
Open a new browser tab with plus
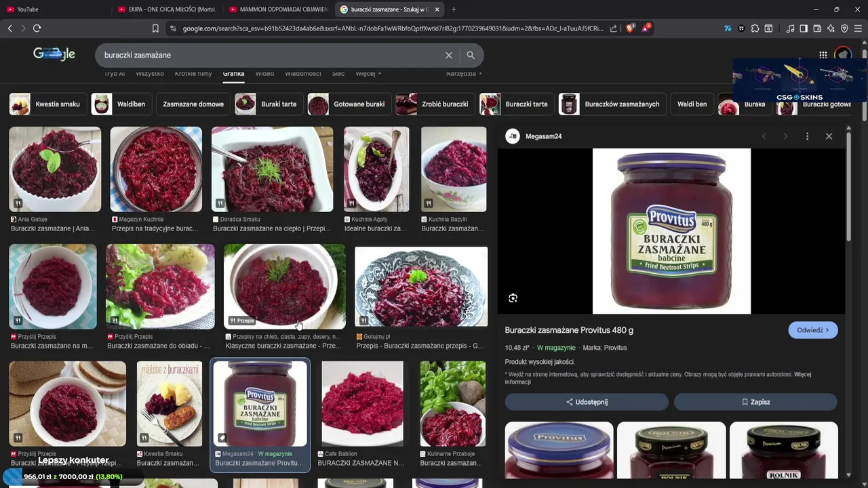coord(454,9)
